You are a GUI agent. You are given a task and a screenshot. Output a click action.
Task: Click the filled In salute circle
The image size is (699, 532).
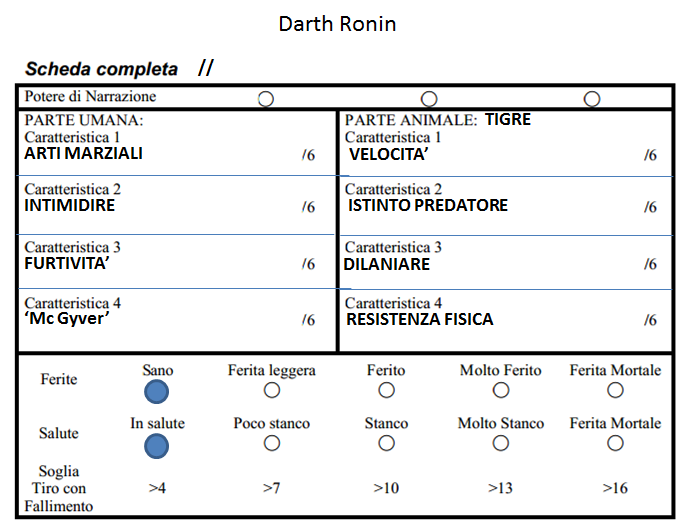tap(157, 446)
